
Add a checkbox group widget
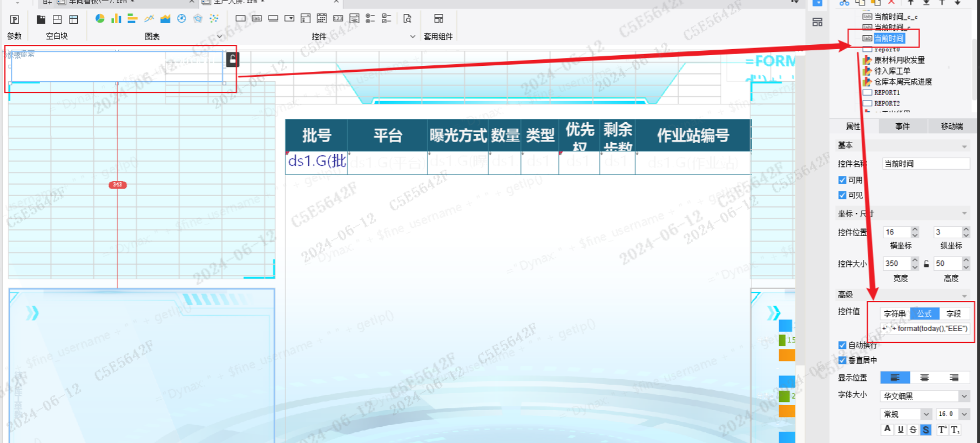387,19
